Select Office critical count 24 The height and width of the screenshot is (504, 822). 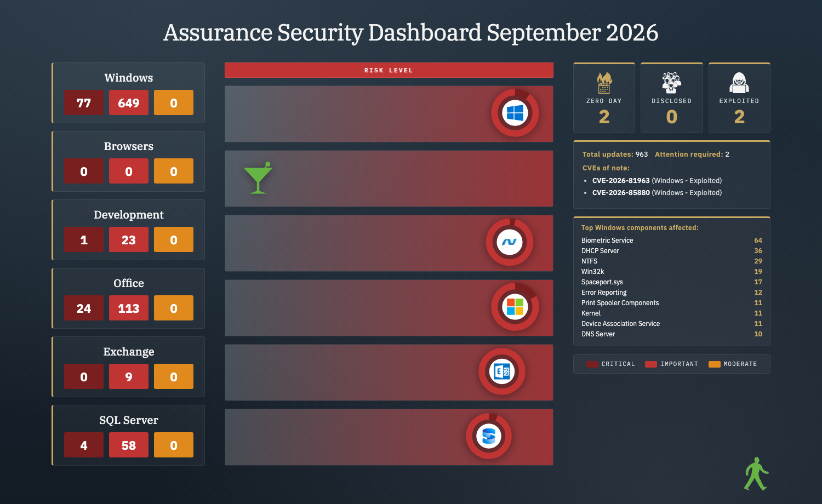coord(84,308)
